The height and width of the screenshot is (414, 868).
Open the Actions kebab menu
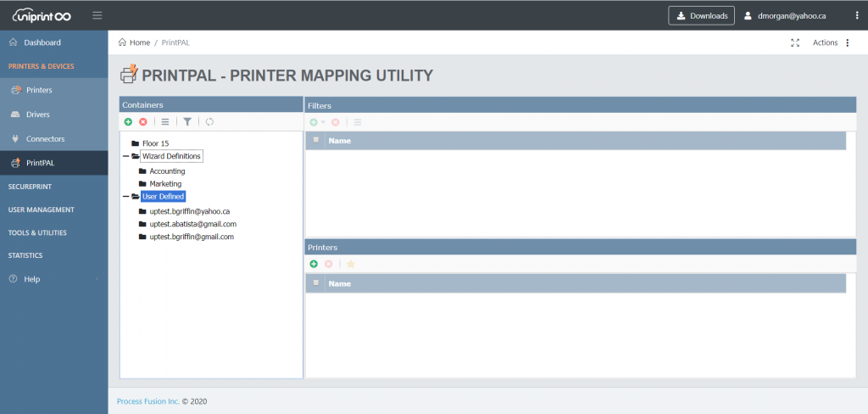(848, 42)
